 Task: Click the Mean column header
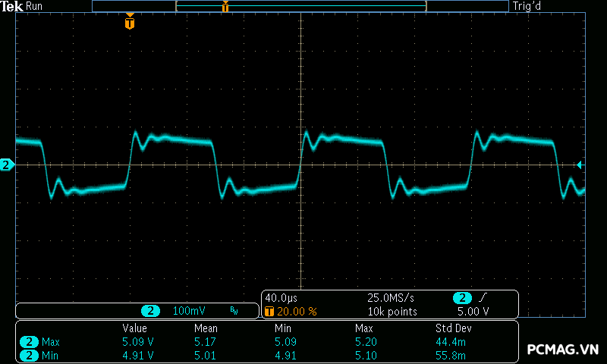(x=206, y=328)
